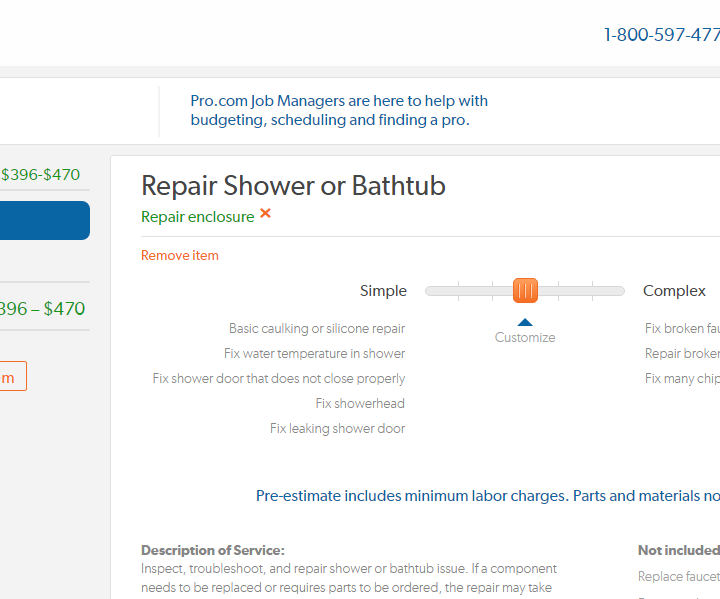Set slider to the Simple end
Viewport: 720px width, 599px height.
click(x=429, y=291)
